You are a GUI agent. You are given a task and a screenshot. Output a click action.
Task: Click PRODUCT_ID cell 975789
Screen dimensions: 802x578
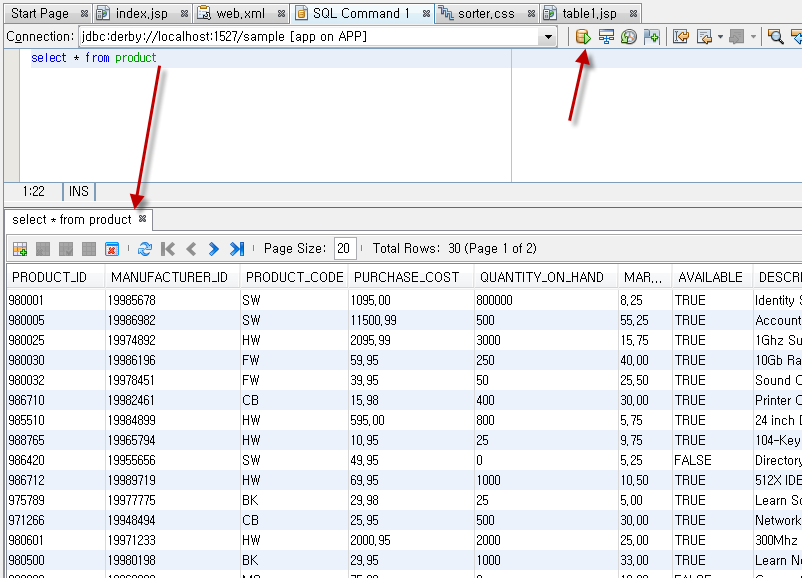click(x=56, y=500)
